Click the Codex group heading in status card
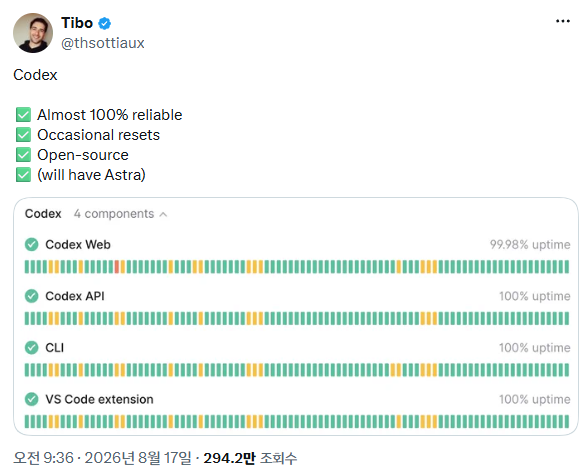The height and width of the screenshot is (472, 581). (x=43, y=214)
